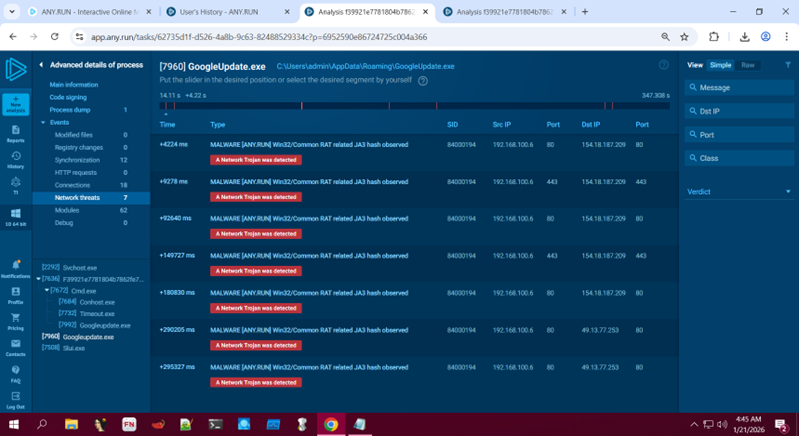Click the help circle icon at panel top right
Viewport: 799px width, 436px height.
point(663,65)
